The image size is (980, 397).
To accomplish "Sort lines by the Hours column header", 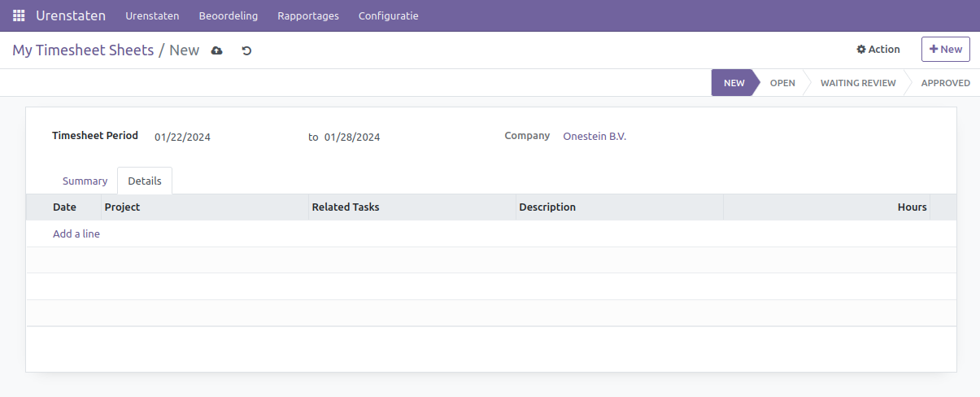I will (911, 207).
